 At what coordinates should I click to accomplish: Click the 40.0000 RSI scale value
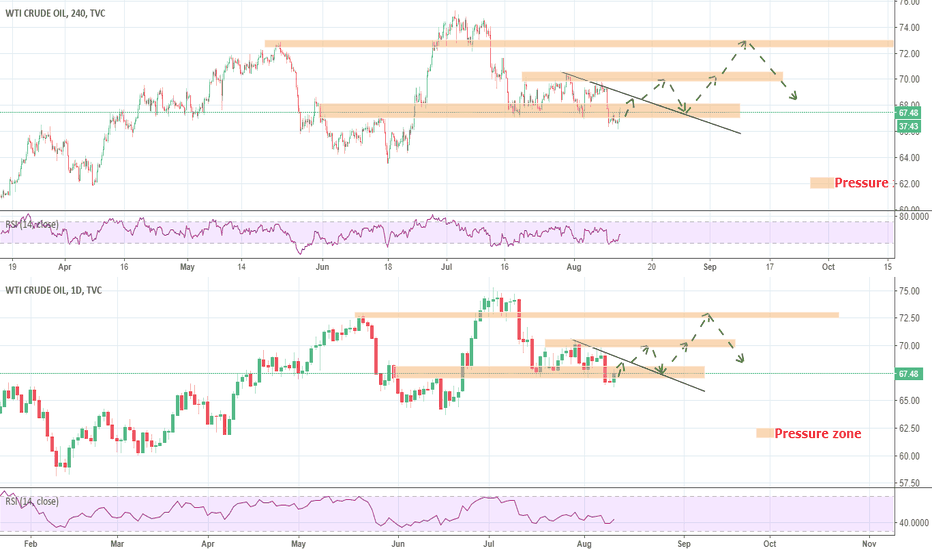point(913,523)
